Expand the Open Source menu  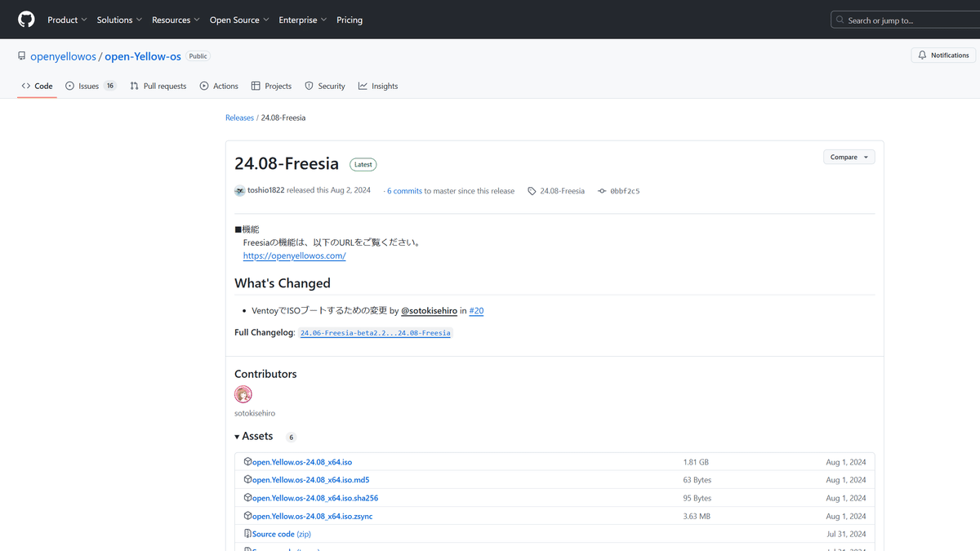point(239,20)
